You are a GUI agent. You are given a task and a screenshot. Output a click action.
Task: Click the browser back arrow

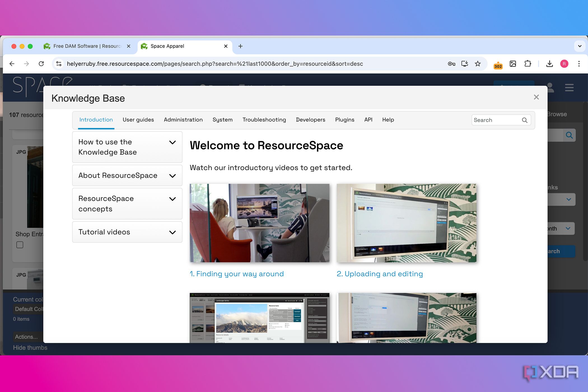pos(12,64)
